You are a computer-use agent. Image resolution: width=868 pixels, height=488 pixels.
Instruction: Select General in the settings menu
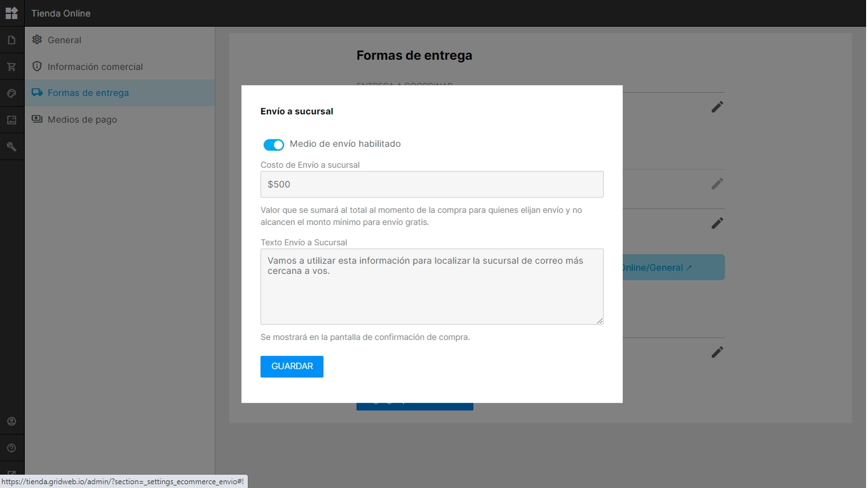[119, 40]
